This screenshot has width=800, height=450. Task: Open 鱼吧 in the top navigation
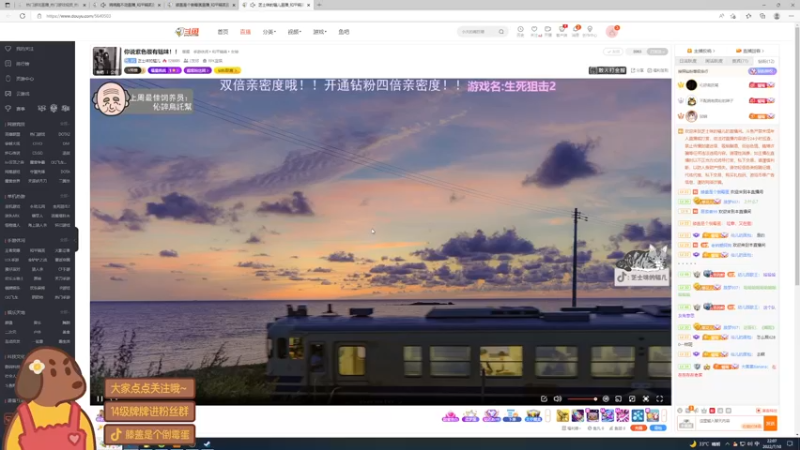click(344, 32)
